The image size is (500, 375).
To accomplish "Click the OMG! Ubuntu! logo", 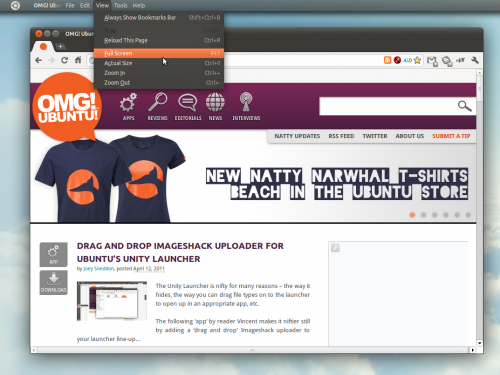I will pyautogui.click(x=68, y=107).
